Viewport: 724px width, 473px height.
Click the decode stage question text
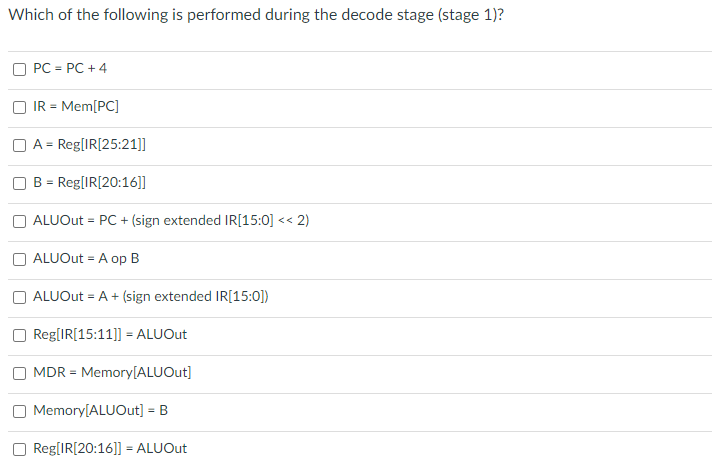256,15
